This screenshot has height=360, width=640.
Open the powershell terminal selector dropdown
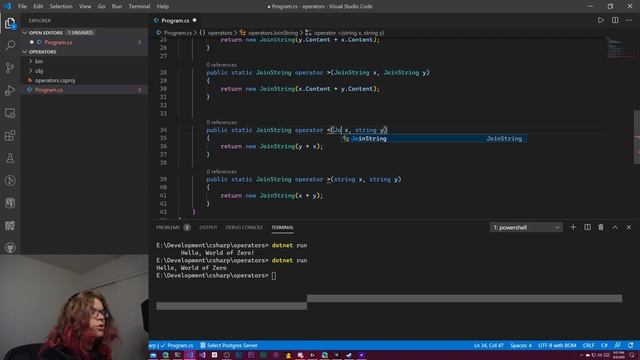point(526,227)
